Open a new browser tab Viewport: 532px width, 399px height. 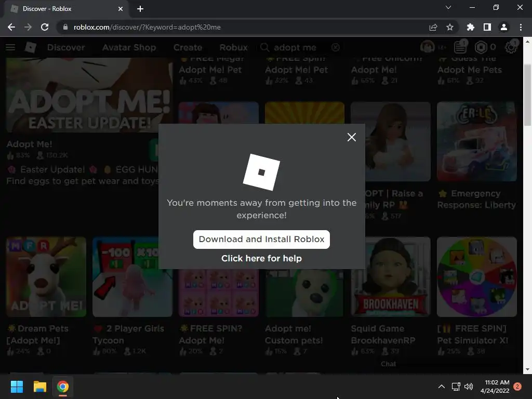tap(140, 9)
